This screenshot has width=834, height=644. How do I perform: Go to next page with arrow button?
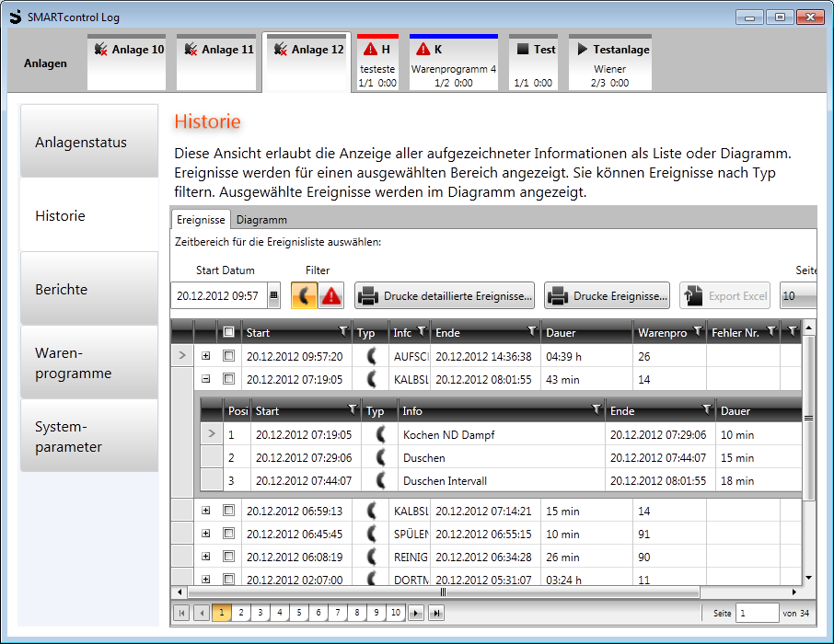[416, 613]
